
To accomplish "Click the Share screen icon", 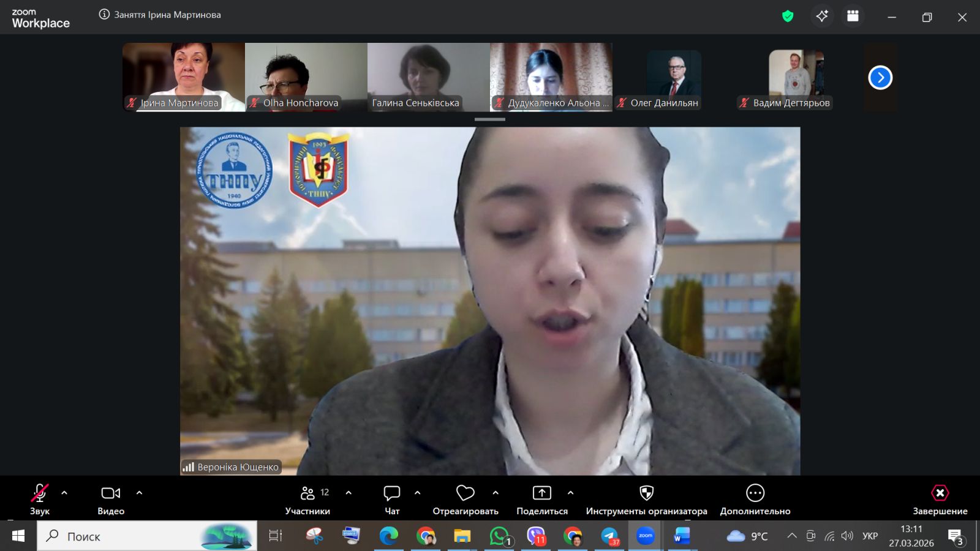I will pos(541,493).
